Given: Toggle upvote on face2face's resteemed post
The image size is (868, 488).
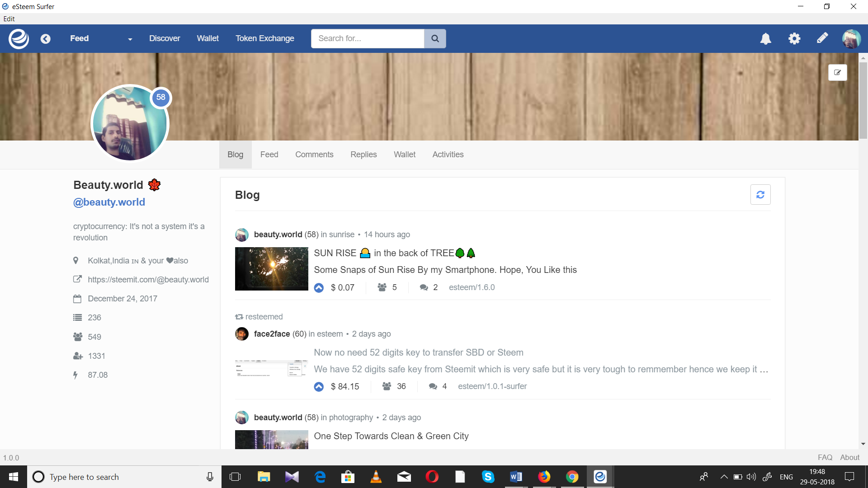Looking at the screenshot, I should (x=319, y=387).
